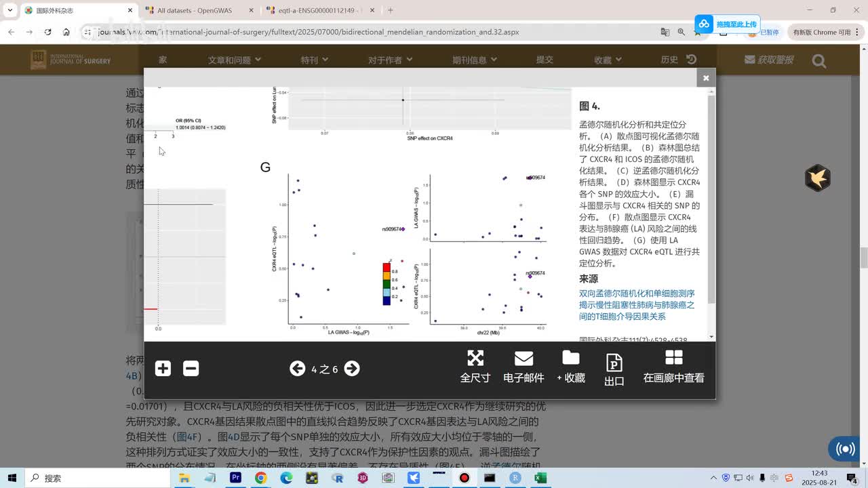Click the floating bird assistant icon
Viewport: 868px width, 488px height.
(x=818, y=178)
